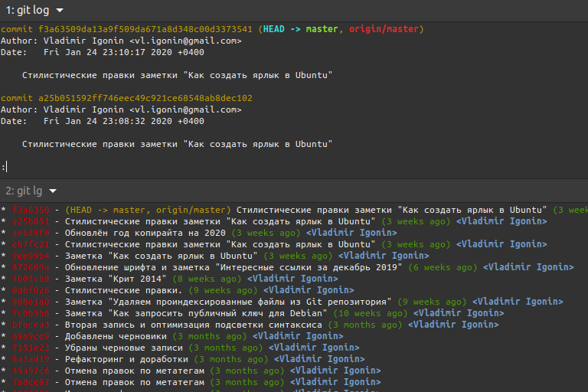This screenshot has width=588, height=392.
Task: Click short hash cb7fc21 in the list
Action: click(x=31, y=244)
